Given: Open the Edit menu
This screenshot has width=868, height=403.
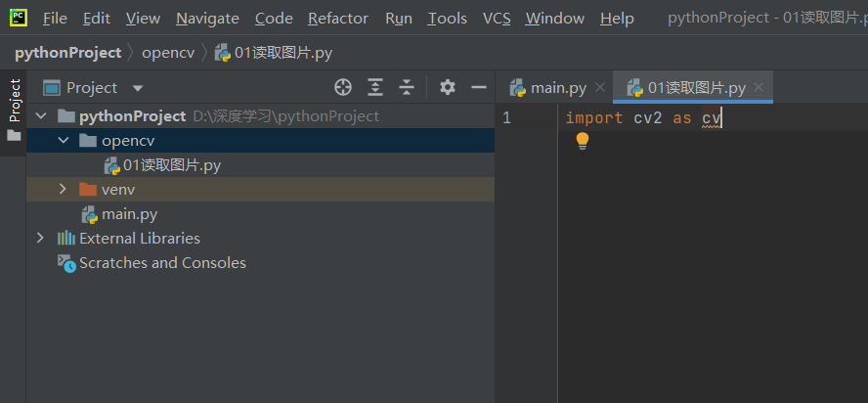Looking at the screenshot, I should click(x=97, y=19).
